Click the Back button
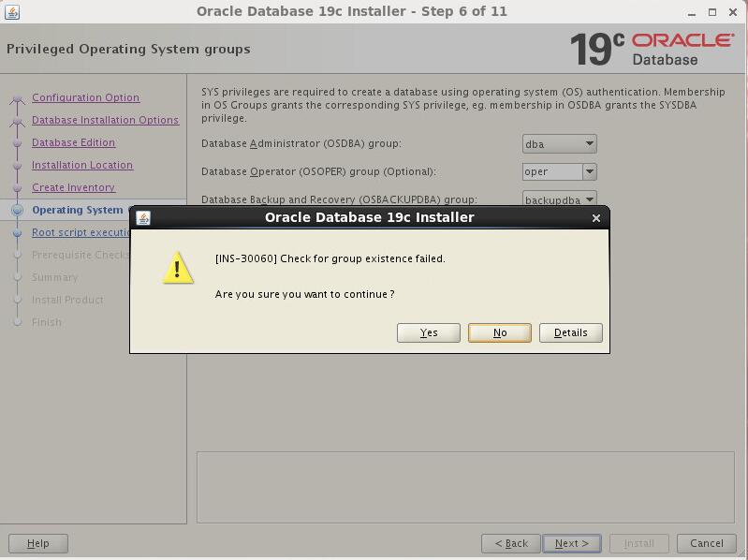 click(510, 543)
